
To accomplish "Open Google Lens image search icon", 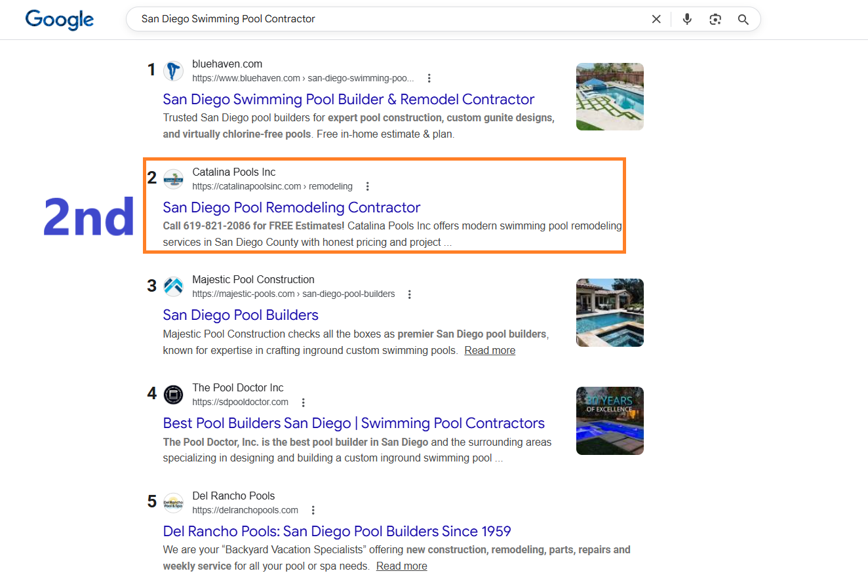I will point(715,19).
